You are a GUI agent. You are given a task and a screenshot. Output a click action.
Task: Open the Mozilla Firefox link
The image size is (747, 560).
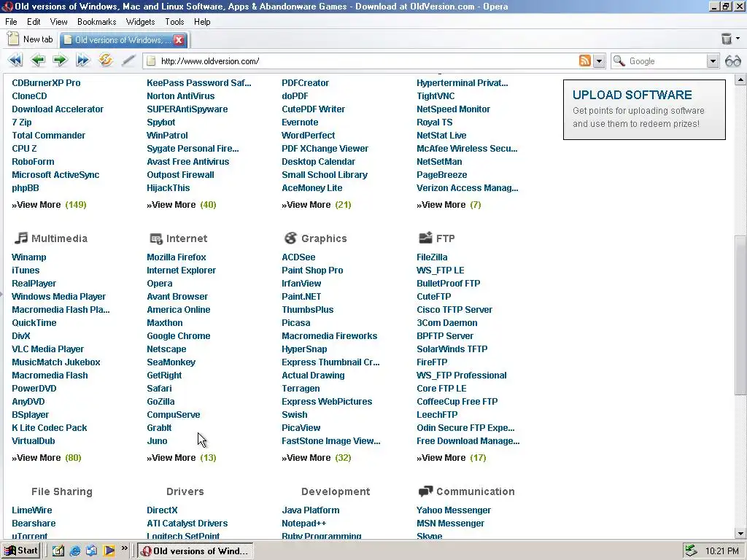tap(177, 257)
